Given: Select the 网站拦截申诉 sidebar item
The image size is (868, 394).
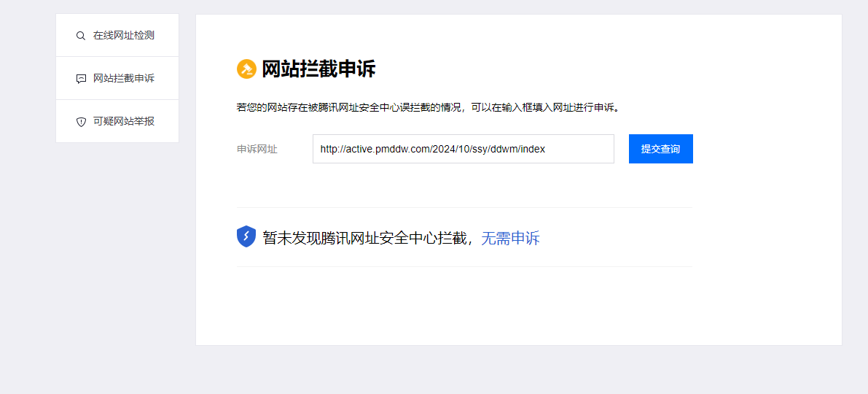Looking at the screenshot, I should [117, 79].
